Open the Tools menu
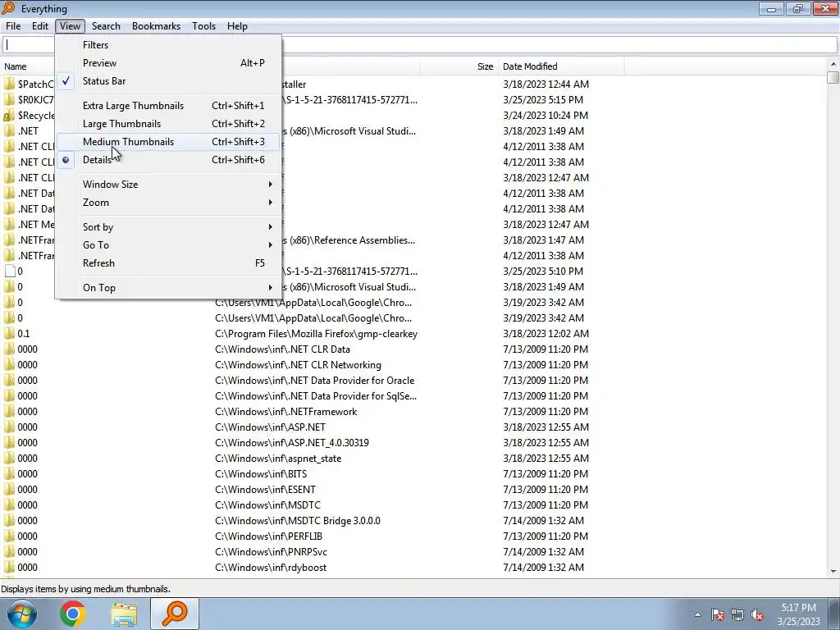 (203, 26)
